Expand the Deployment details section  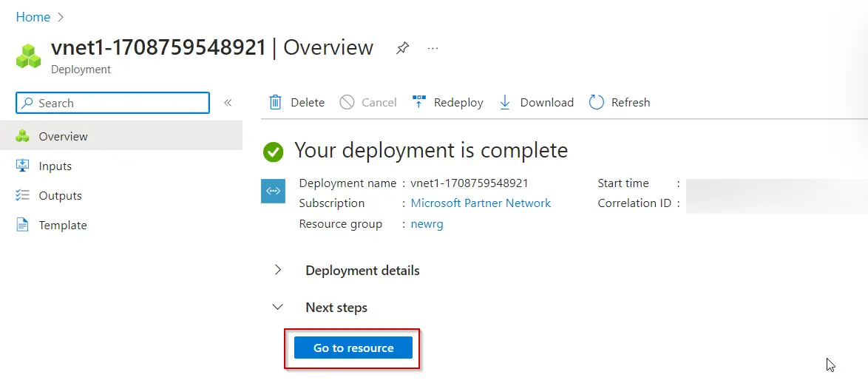(278, 270)
